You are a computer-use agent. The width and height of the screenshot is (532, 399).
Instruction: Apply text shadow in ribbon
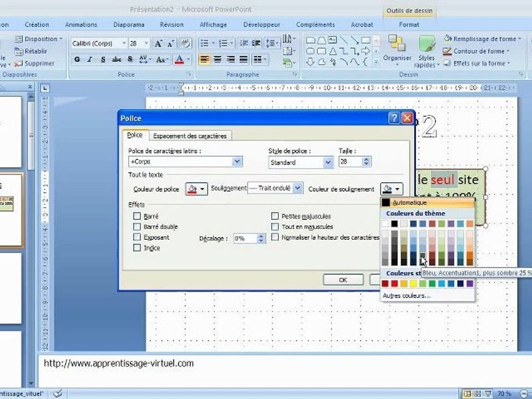(x=130, y=59)
